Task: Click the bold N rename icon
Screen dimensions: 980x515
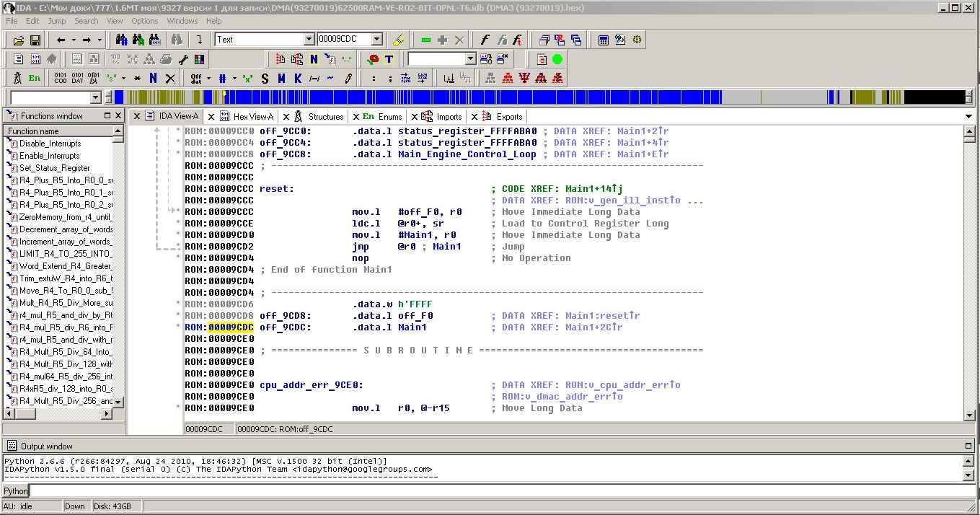Action: pyautogui.click(x=153, y=78)
